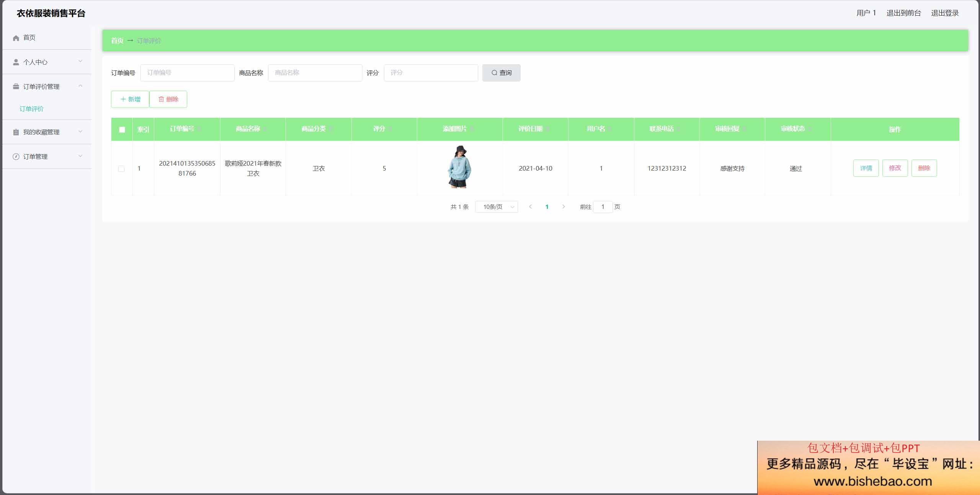This screenshot has width=980, height=495.
Task: Click the 感谢支持 reply cell
Action: coord(732,168)
